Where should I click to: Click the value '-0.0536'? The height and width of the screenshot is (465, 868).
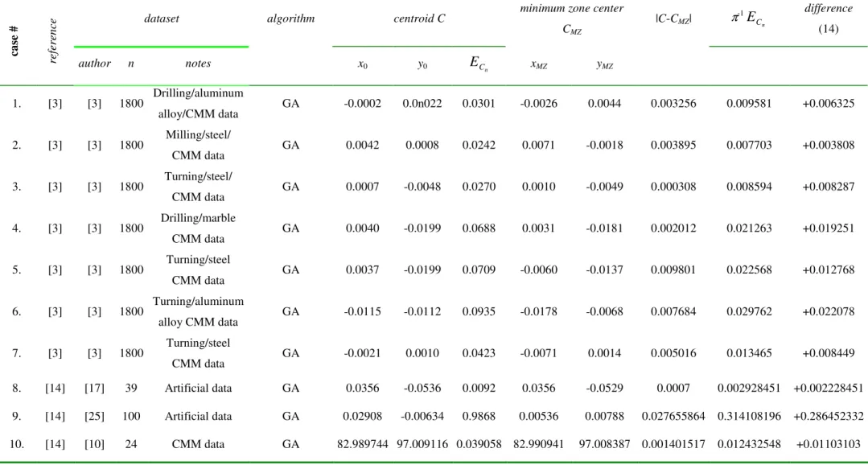click(x=422, y=389)
